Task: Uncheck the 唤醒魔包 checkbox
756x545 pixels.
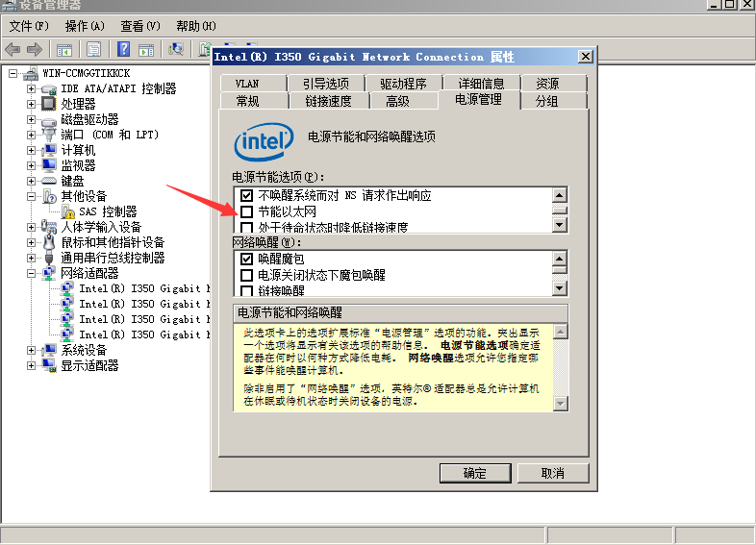Action: point(246,259)
